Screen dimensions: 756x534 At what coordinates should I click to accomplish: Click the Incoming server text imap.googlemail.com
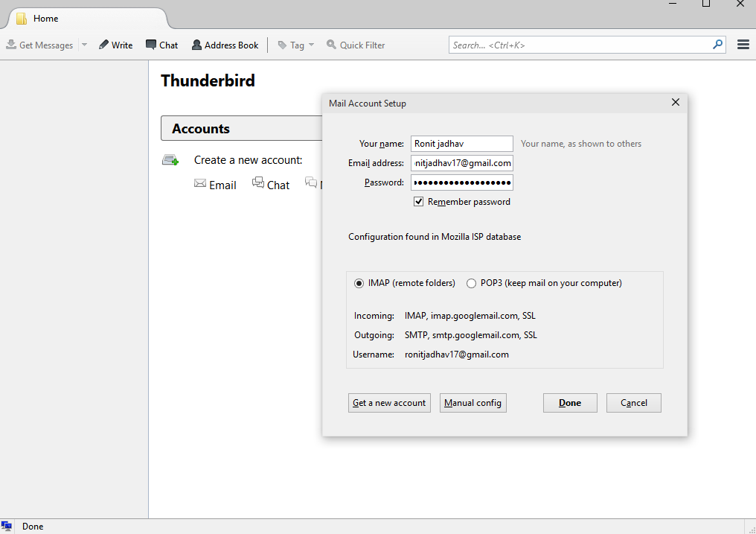470,316
